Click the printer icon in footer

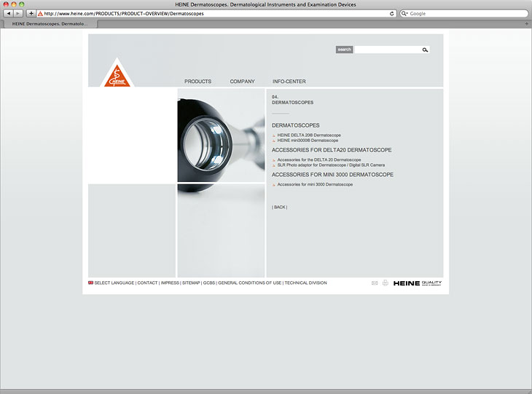[385, 283]
